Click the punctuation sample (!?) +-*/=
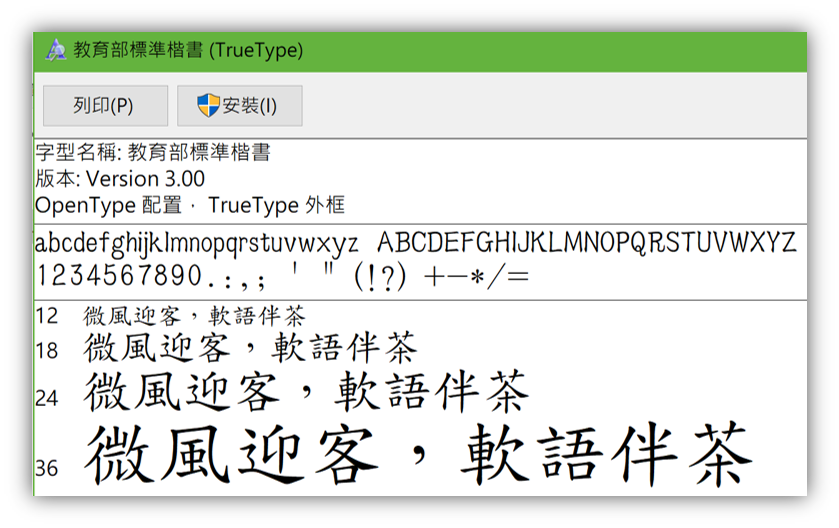This screenshot has height=528, width=839. point(441,278)
